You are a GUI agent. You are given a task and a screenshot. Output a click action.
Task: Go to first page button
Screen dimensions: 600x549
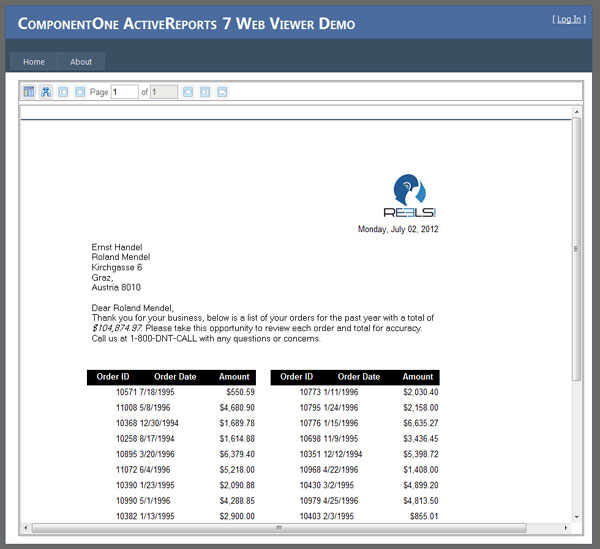[63, 92]
